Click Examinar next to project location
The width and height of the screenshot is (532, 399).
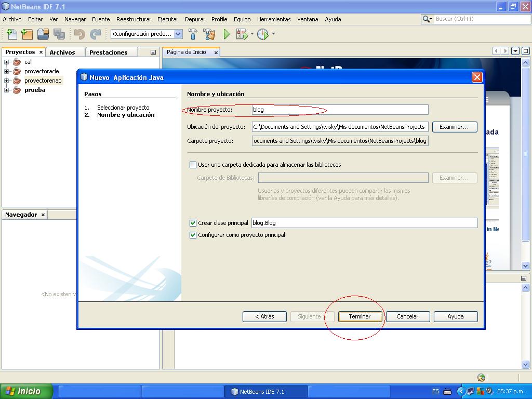[x=454, y=127]
